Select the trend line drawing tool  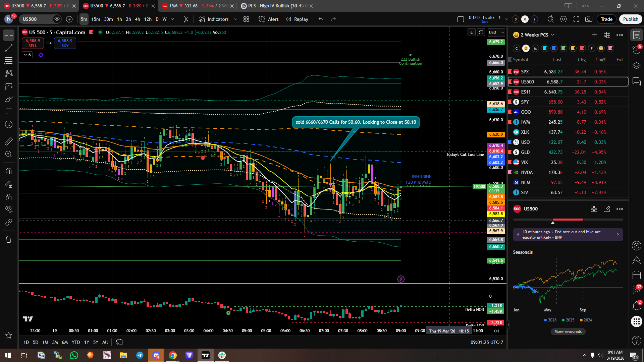[9, 48]
